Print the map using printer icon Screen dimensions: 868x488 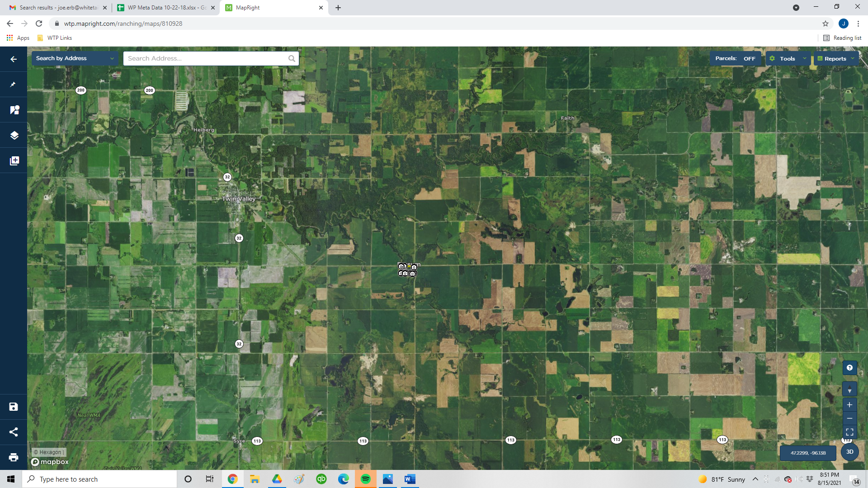(14, 457)
